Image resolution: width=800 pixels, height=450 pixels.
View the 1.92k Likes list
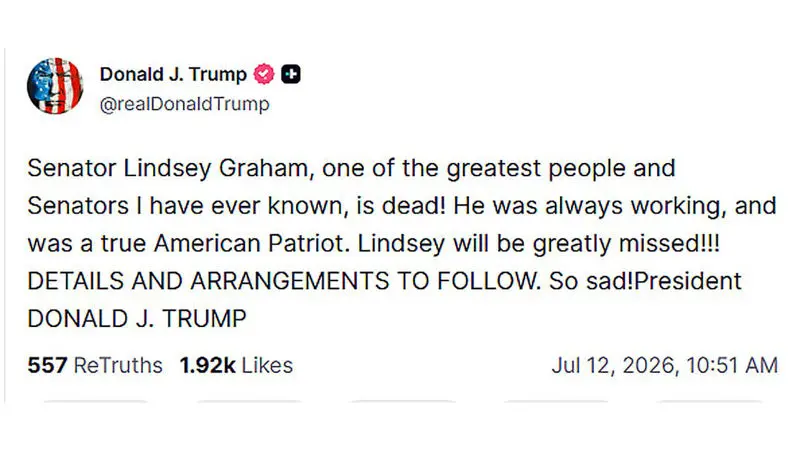[236, 365]
